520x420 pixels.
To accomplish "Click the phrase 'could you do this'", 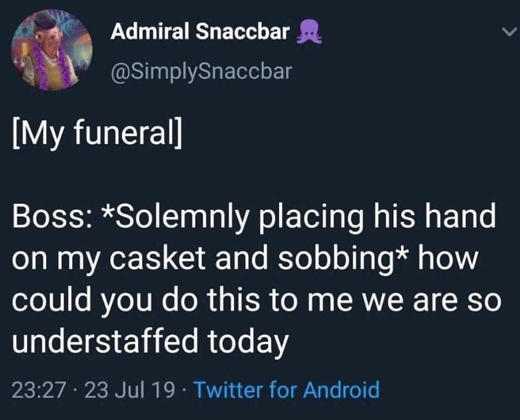I will pos(136,301).
